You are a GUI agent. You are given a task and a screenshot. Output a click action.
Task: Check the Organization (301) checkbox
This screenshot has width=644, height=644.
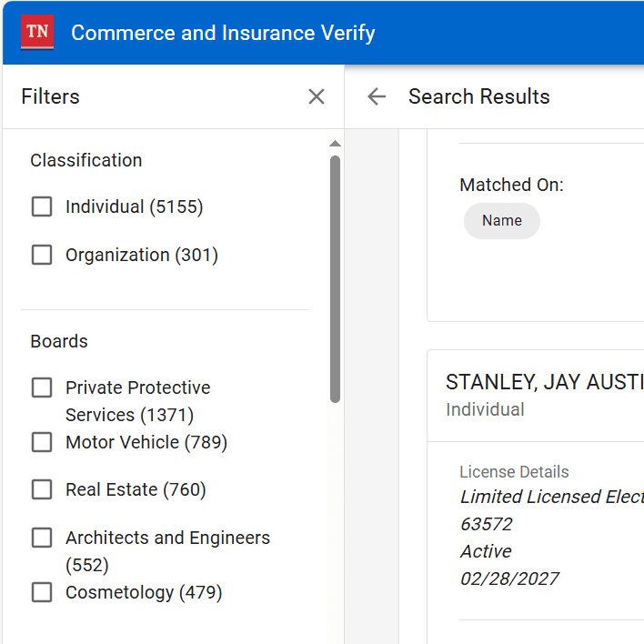tap(42, 255)
